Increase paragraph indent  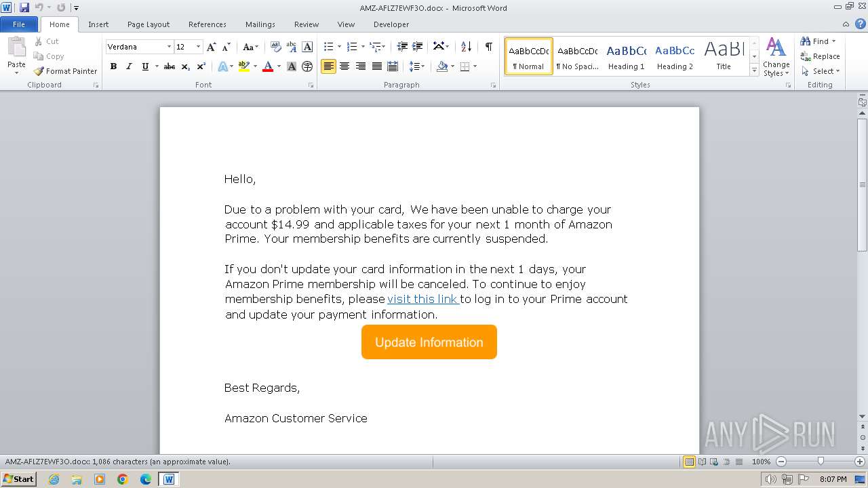418,47
